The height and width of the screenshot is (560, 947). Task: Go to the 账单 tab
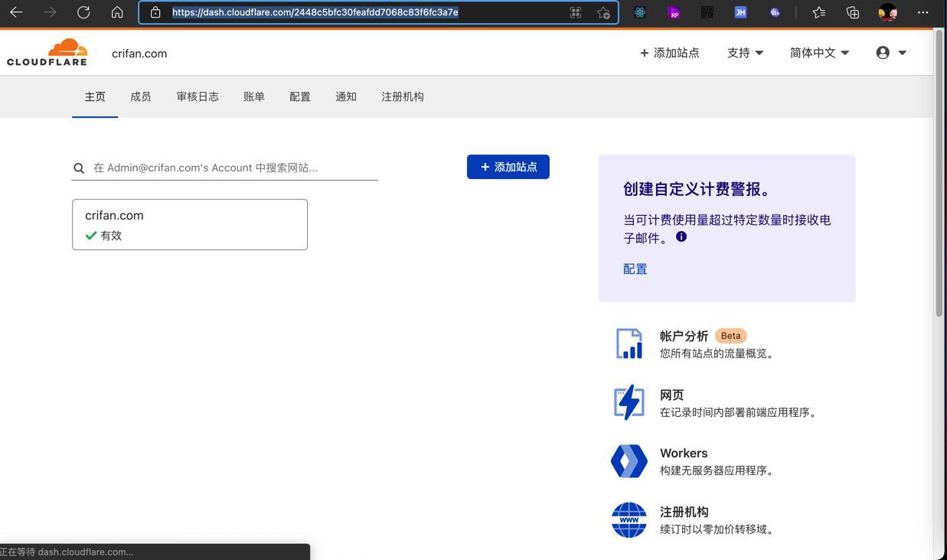254,97
